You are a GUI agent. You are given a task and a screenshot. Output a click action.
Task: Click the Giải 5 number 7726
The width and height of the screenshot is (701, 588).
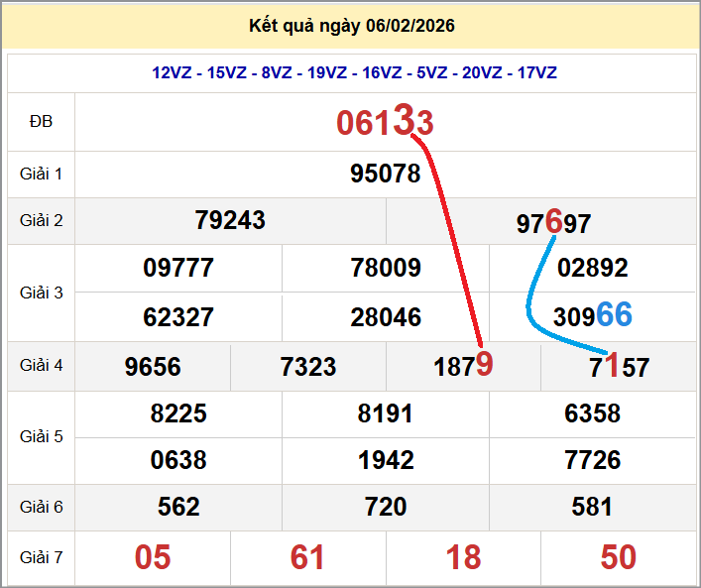click(592, 460)
